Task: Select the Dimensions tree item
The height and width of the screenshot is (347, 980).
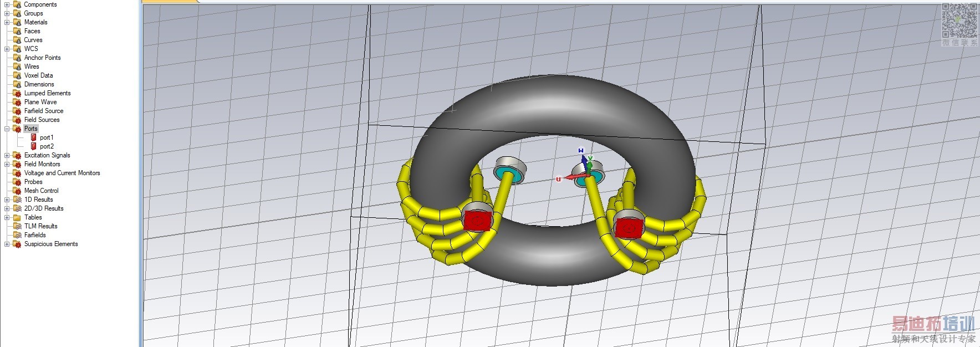Action: point(39,84)
